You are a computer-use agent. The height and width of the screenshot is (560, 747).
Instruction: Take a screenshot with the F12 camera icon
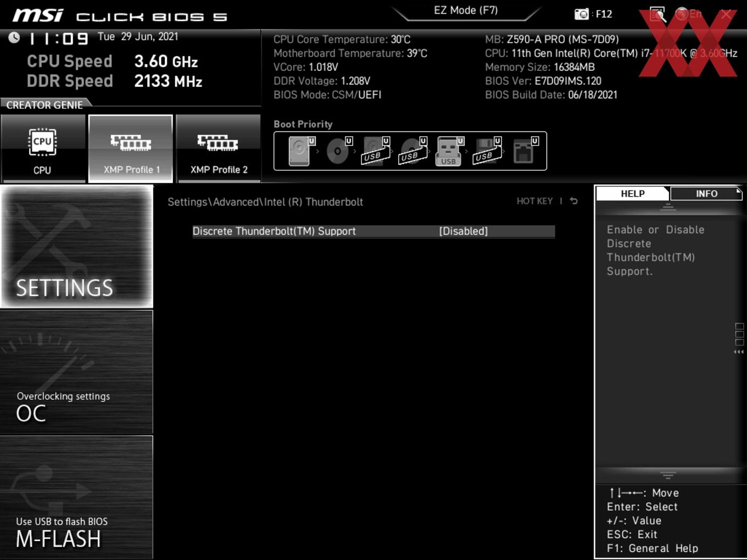582,14
